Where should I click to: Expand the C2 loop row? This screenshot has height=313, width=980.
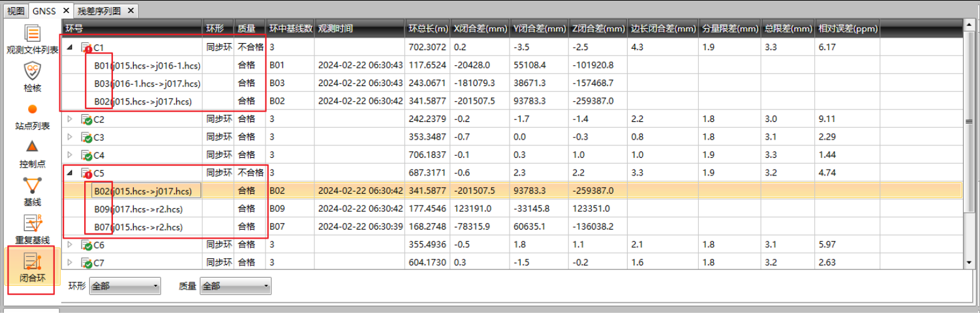tap(70, 119)
